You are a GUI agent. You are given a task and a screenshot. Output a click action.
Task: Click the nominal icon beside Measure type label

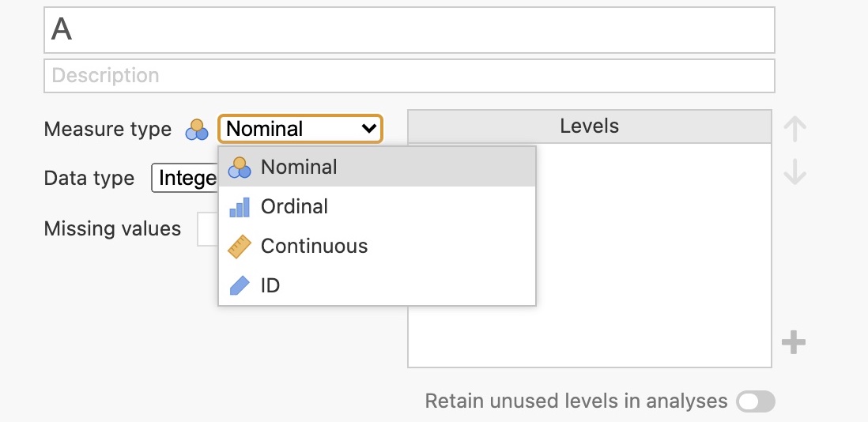196,130
